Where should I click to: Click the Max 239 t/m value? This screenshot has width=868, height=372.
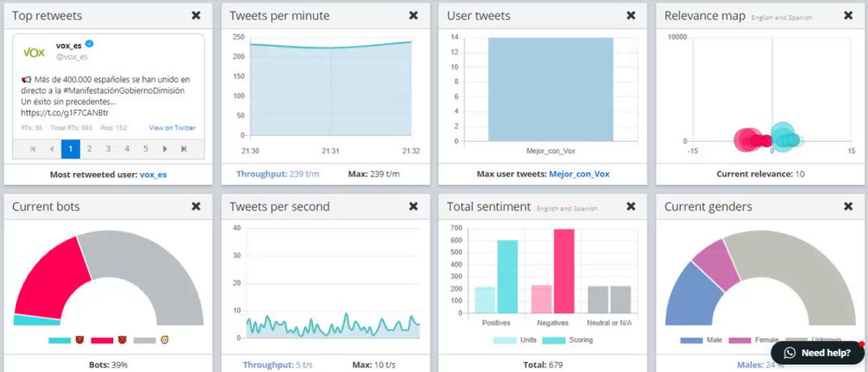click(374, 174)
